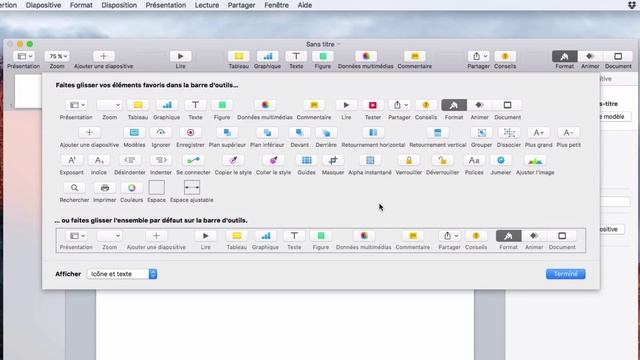This screenshot has height=360, width=640.
Task: Click Présentation dropdown in default toolbar set
Action: tap(76, 236)
